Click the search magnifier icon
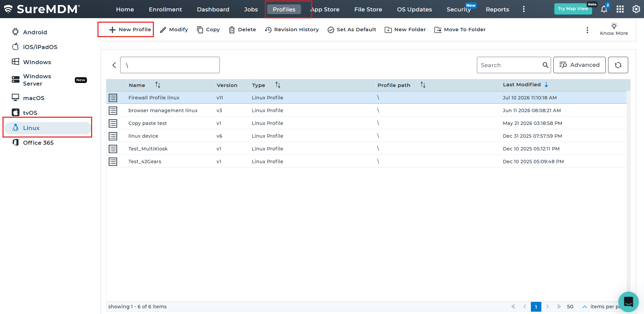644x314 pixels. 545,65
